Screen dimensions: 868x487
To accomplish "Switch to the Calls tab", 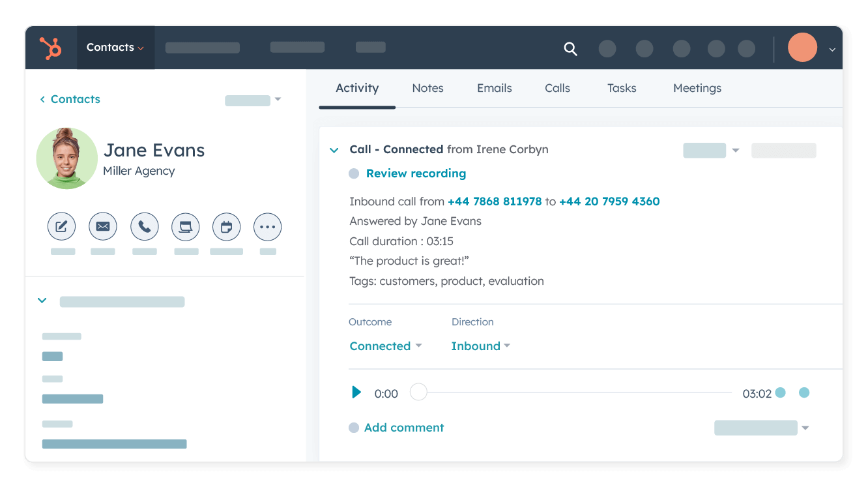I will 557,88.
